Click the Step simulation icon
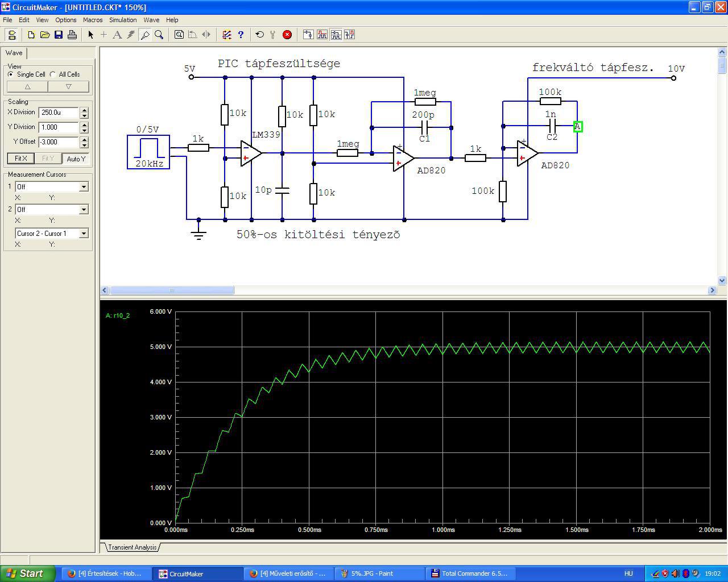The width and height of the screenshot is (728, 582). point(274,35)
